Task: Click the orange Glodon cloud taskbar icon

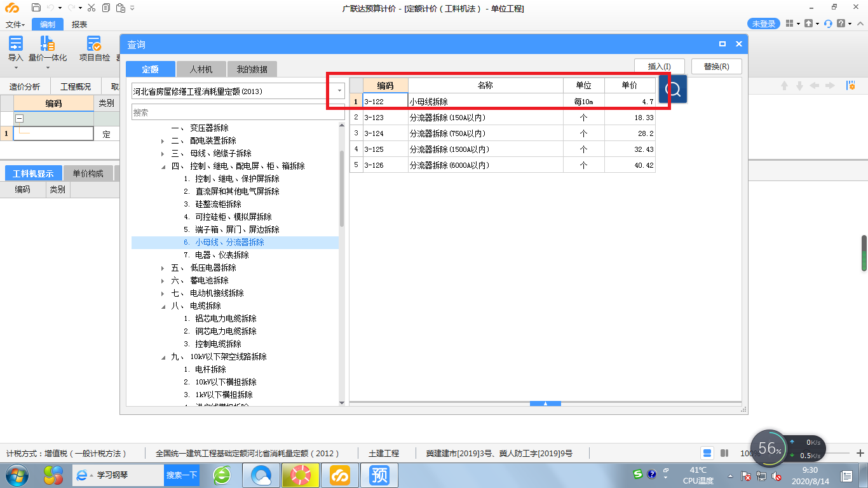Action: tap(340, 475)
